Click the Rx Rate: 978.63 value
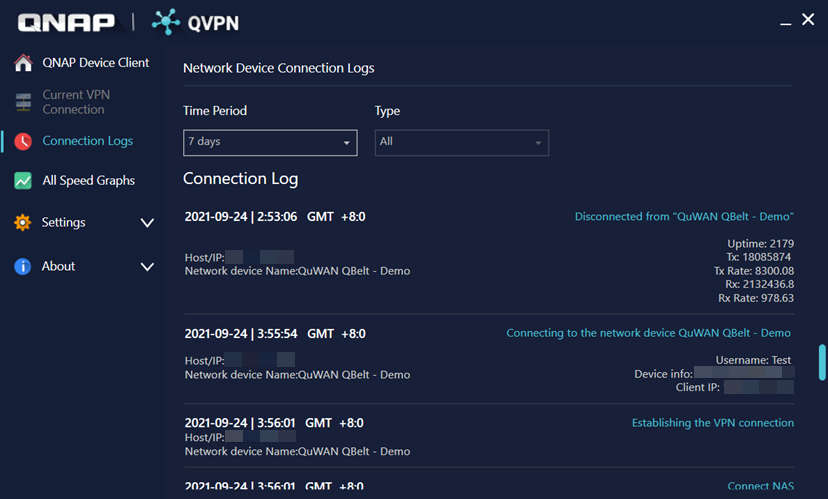 756,298
